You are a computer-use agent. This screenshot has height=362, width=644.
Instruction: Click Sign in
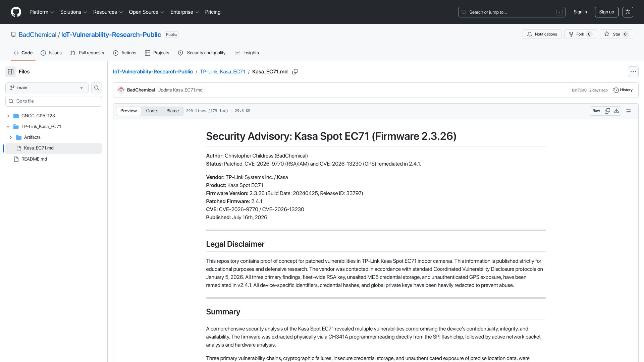[x=580, y=12]
